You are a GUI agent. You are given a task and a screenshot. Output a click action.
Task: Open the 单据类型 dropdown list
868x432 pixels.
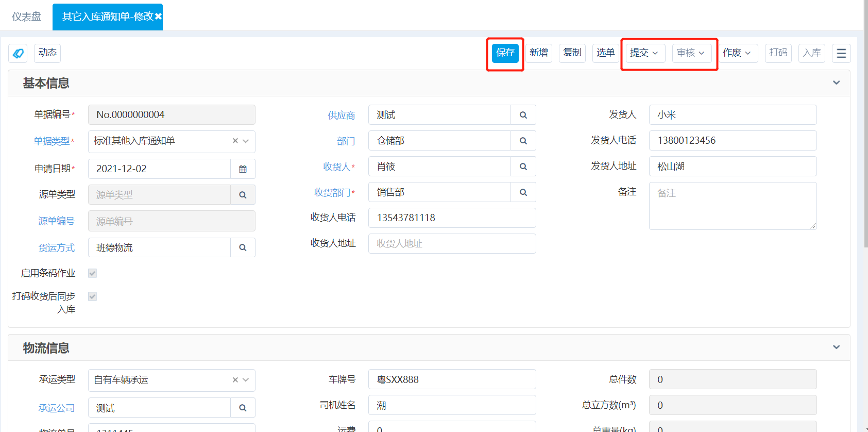point(246,141)
